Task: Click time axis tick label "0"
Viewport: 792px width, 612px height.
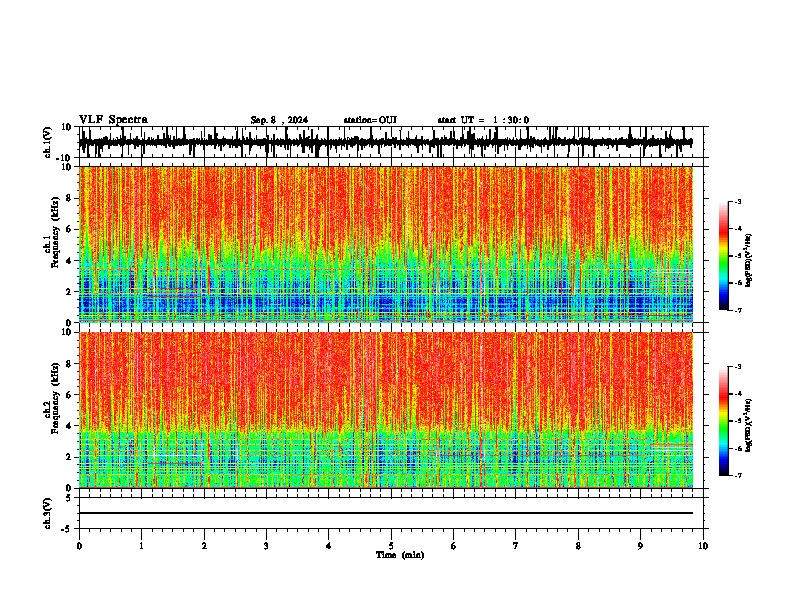Action: tap(79, 546)
